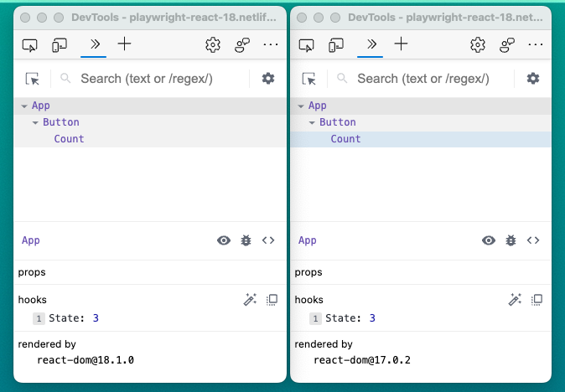Open React DevTools settings gear in left window
Viewport: 565px width, 392px height.
[268, 79]
